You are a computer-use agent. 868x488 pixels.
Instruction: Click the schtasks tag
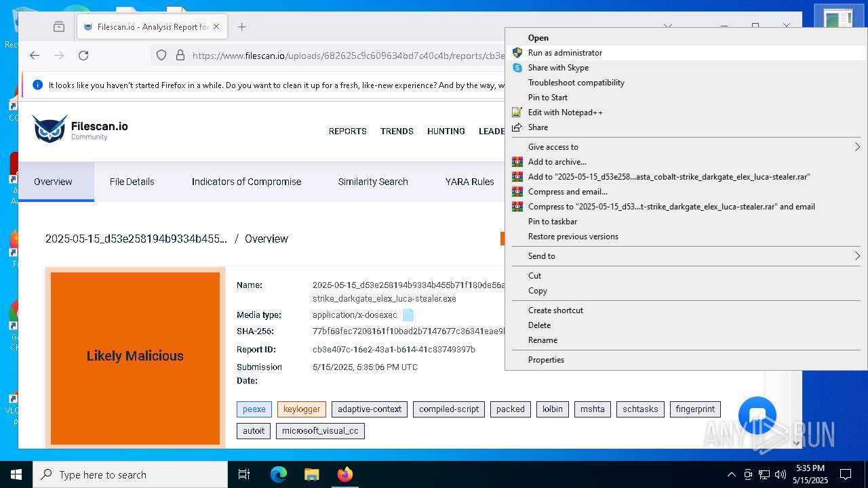pos(640,409)
